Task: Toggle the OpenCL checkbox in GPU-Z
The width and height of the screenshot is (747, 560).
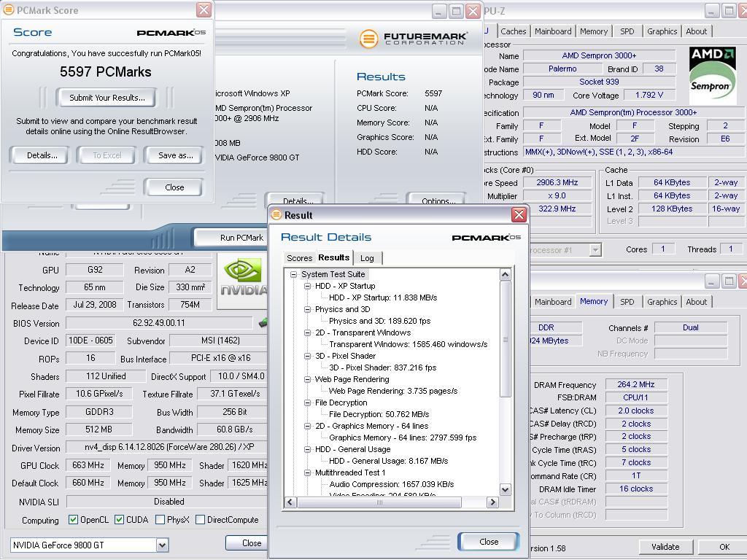Action: pos(73,519)
